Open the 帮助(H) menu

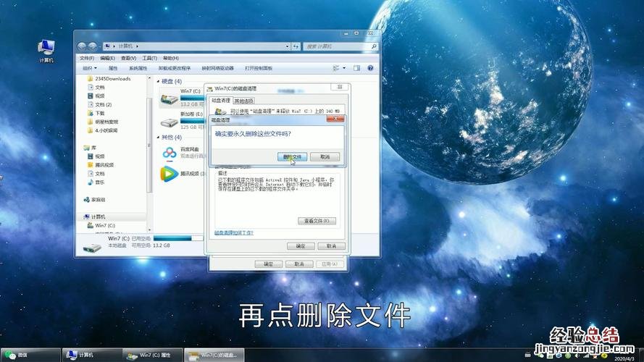coord(171,58)
